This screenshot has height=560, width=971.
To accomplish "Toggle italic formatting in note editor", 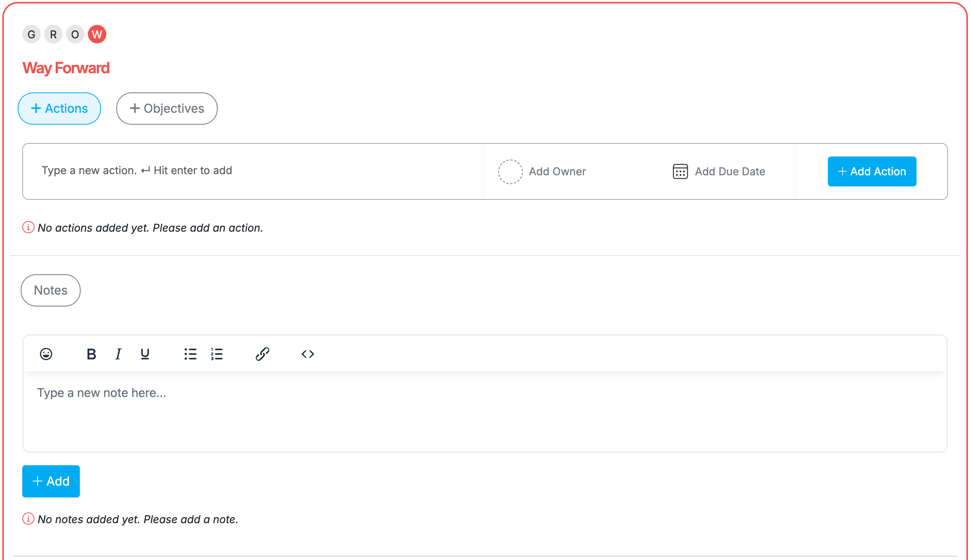I will [118, 354].
